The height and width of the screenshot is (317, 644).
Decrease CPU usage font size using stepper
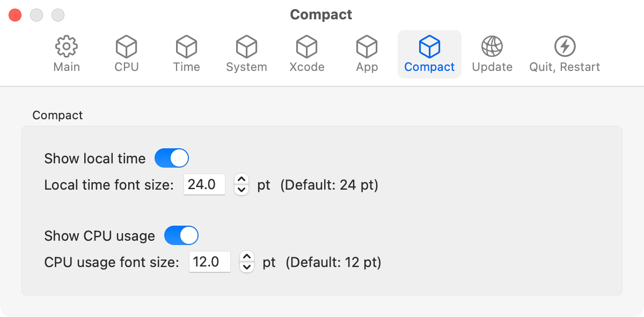pyautogui.click(x=247, y=266)
